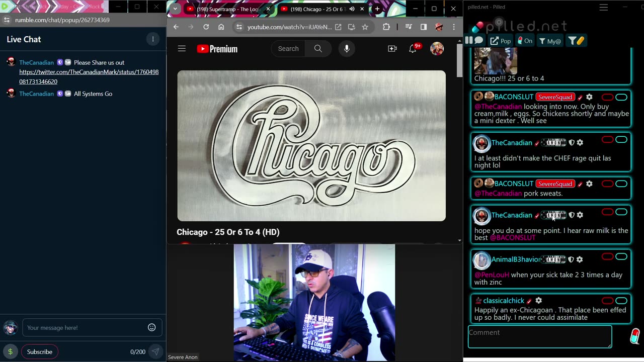Image resolution: width=644 pixels, height=362 pixels.
Task: Open gear on classicalchick message
Action: click(538, 301)
